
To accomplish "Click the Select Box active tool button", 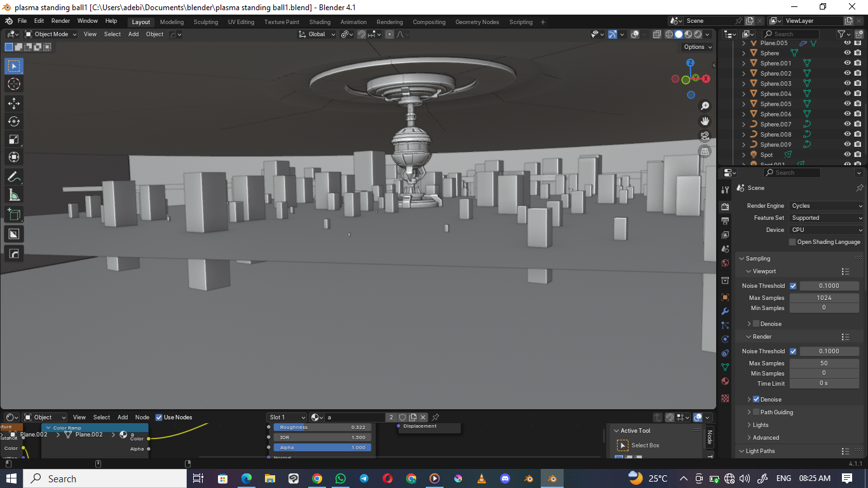I will coord(623,445).
